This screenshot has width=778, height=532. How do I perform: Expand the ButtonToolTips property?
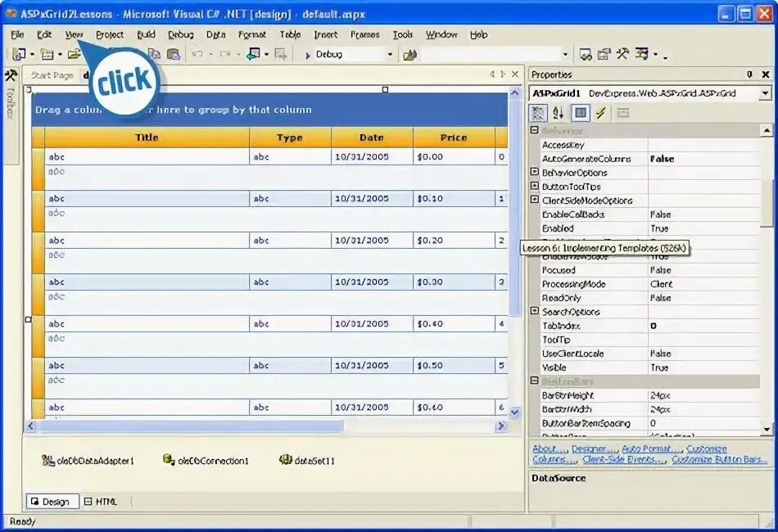pos(535,186)
